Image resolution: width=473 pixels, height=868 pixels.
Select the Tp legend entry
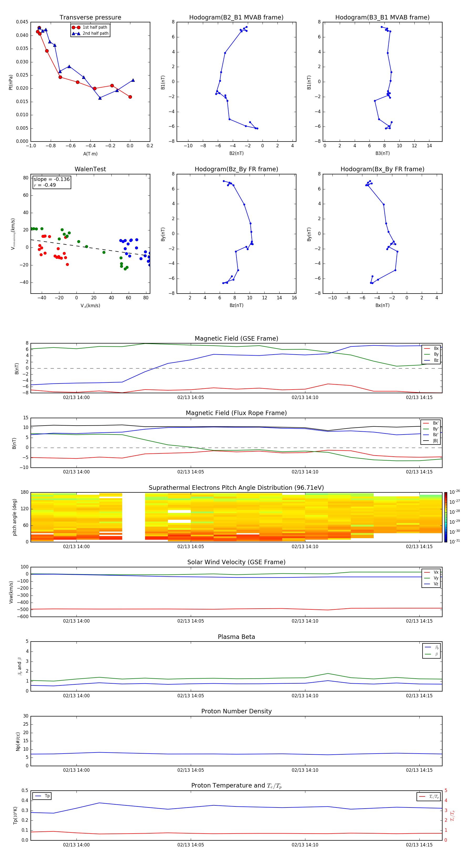[42, 796]
